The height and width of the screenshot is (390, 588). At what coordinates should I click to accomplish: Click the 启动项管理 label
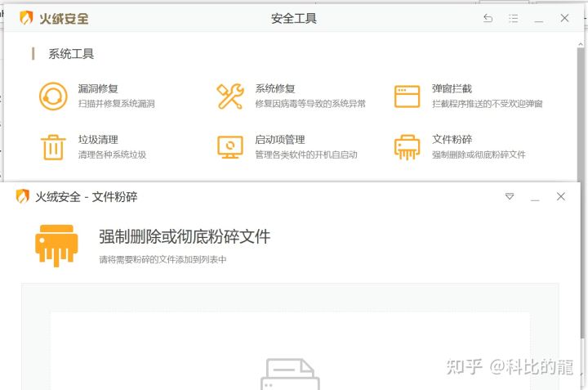coord(280,140)
